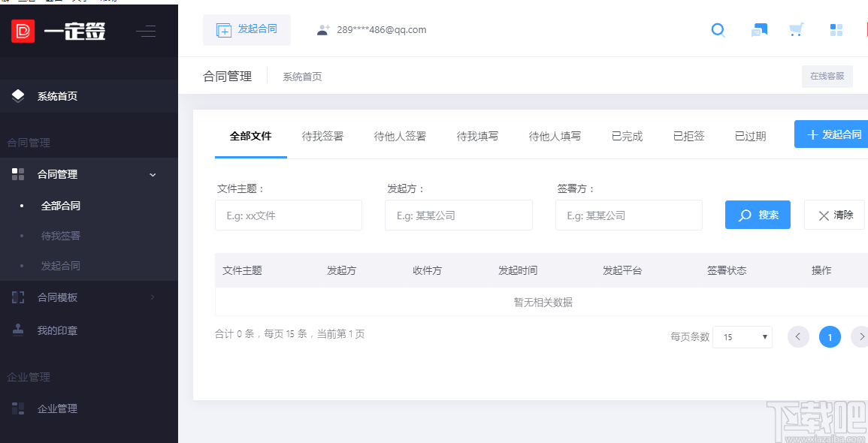Open 企业管理 from the sidebar
This screenshot has width=868, height=443.
click(58, 408)
